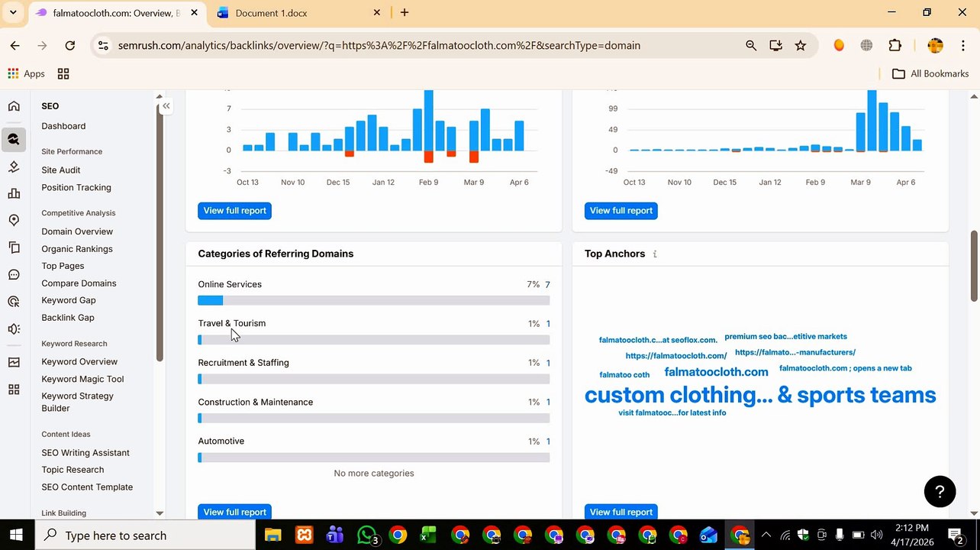Open the megaphone sidebar icon
The image size is (980, 550).
tap(14, 329)
